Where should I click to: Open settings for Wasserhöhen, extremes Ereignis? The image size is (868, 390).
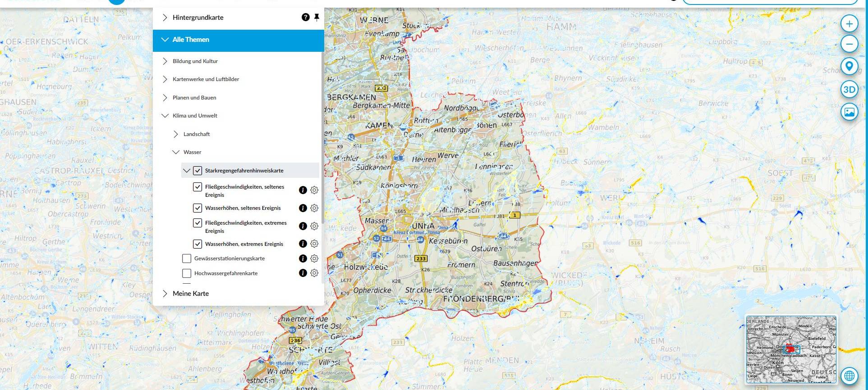(x=314, y=244)
